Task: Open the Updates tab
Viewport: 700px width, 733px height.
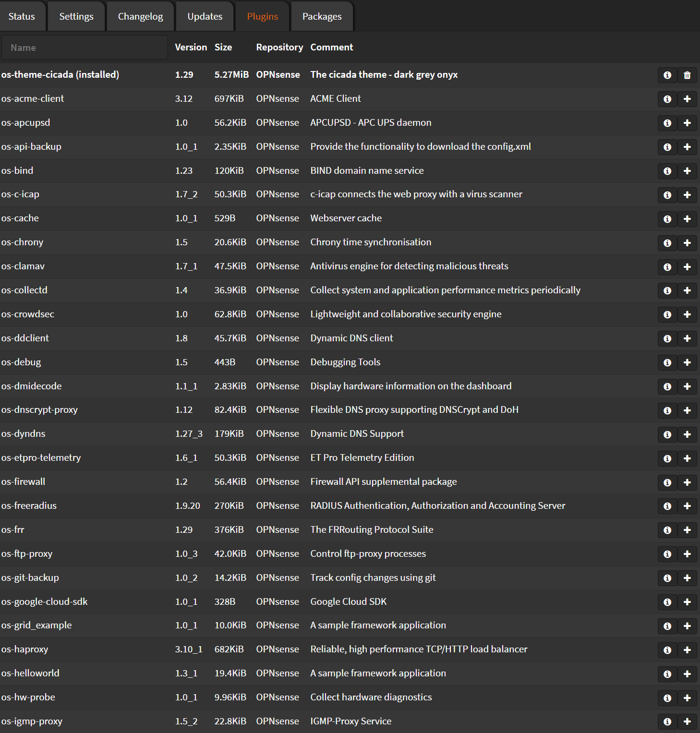Action: [x=205, y=16]
